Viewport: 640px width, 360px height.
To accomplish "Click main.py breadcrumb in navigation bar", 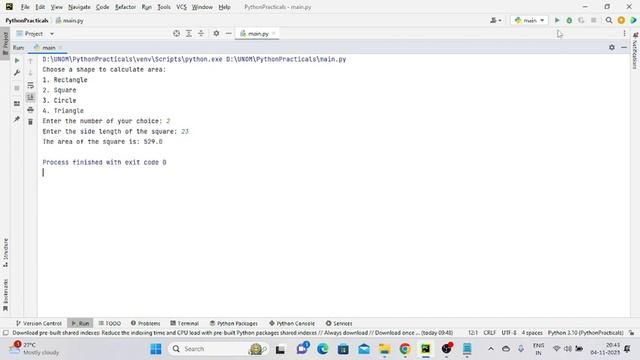I will click(70, 20).
